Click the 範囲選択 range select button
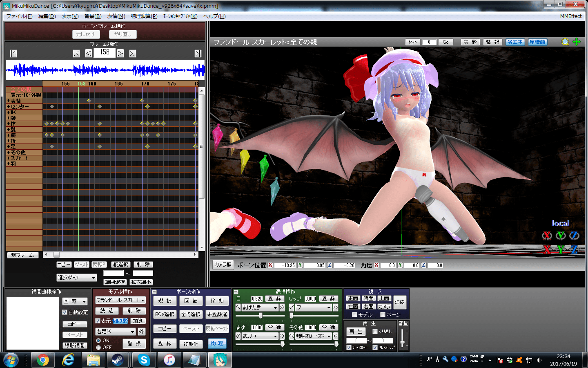The image size is (588, 368). (115, 282)
